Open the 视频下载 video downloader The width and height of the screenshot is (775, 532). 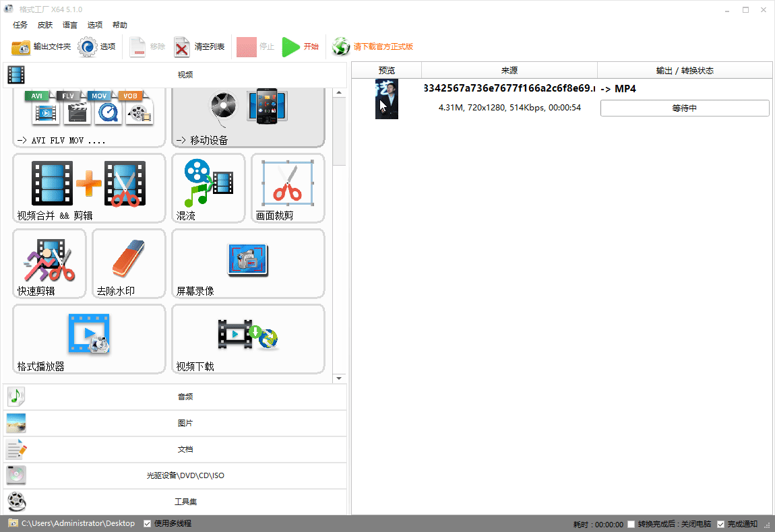point(248,339)
